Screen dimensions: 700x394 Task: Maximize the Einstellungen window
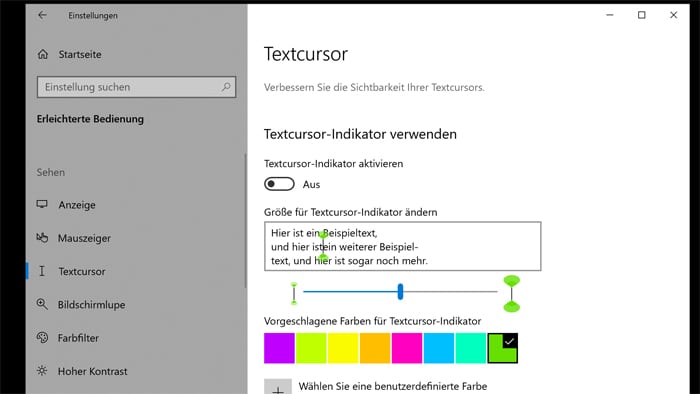(642, 15)
